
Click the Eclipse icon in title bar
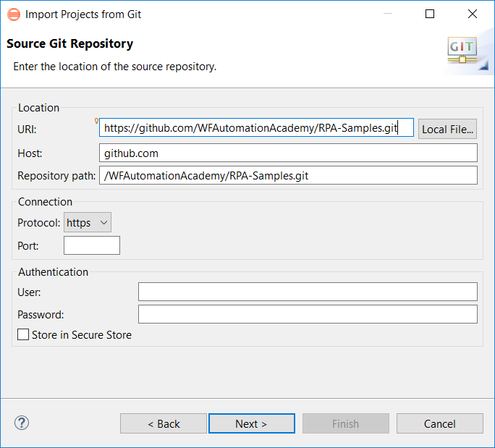14,14
